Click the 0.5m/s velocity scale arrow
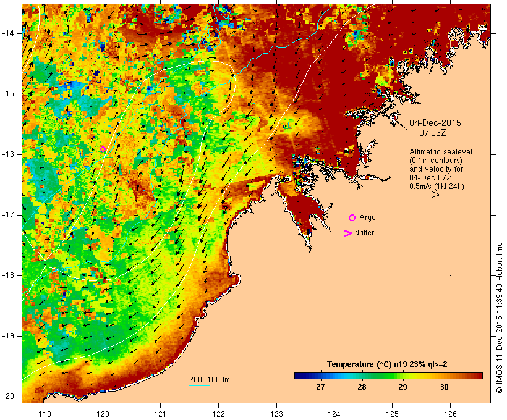This screenshot has height=420, width=507. point(428,195)
